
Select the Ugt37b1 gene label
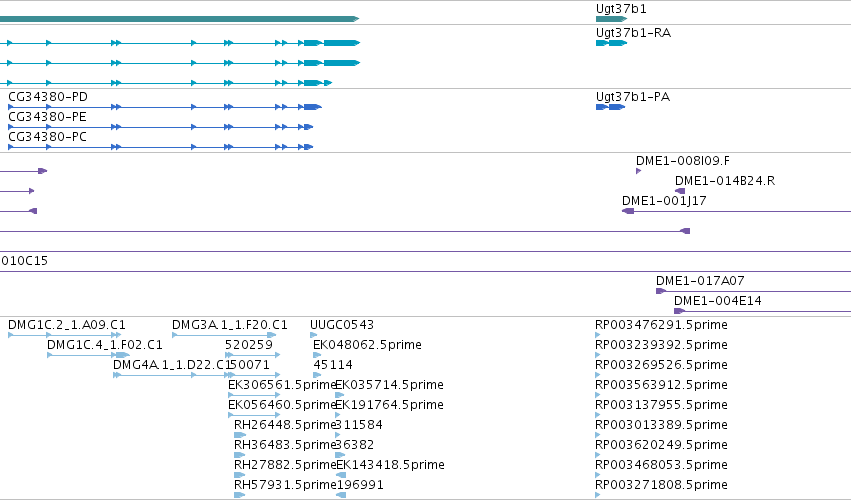pyautogui.click(x=621, y=9)
